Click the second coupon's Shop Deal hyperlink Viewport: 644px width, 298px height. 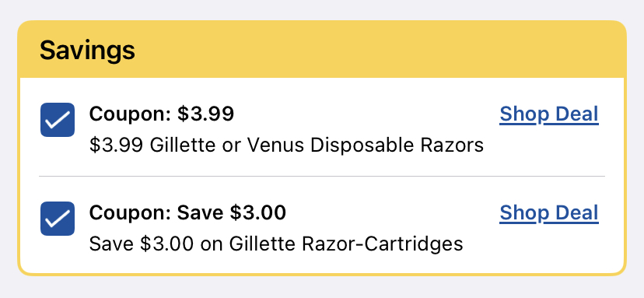pyautogui.click(x=549, y=212)
